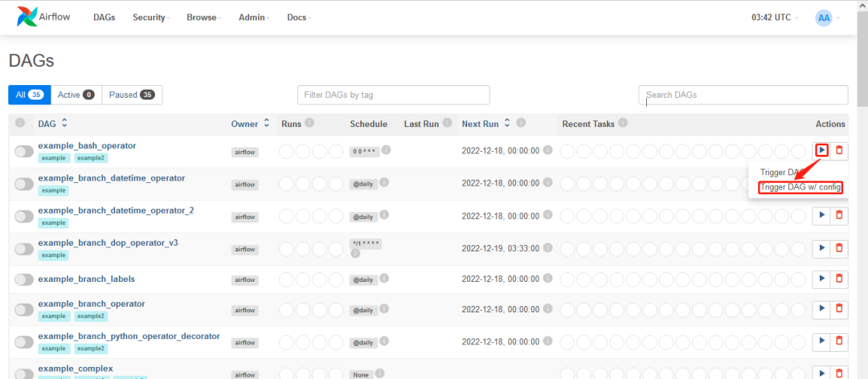Click schedule info icon for example_branch_operator
Screen dimensions: 868x379
383,308
